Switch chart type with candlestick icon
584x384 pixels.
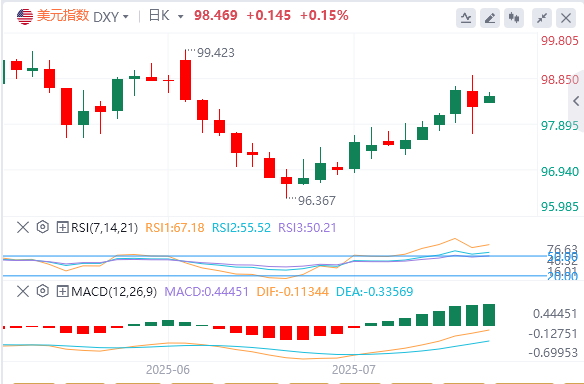point(514,18)
